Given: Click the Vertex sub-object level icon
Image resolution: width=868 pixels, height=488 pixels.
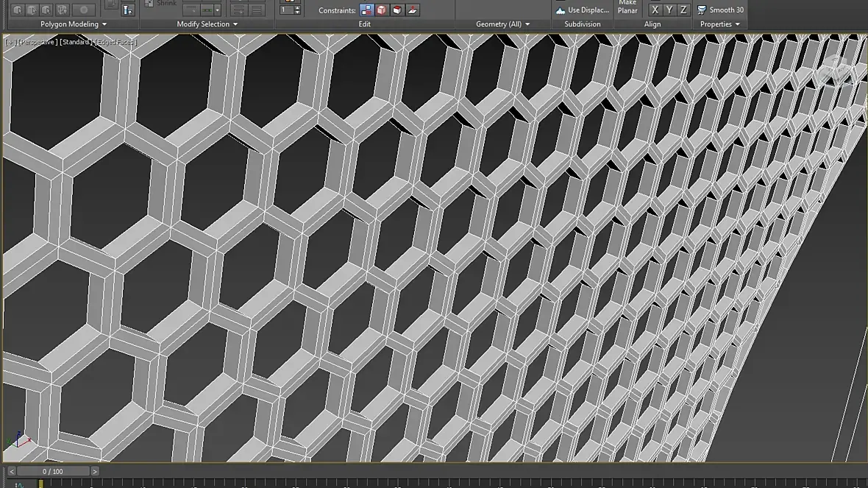Looking at the screenshot, I should (16, 10).
